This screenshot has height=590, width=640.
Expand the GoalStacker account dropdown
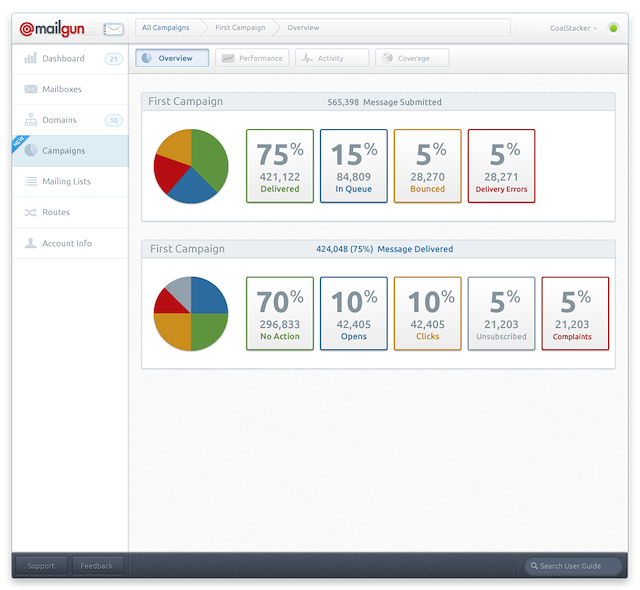(574, 28)
